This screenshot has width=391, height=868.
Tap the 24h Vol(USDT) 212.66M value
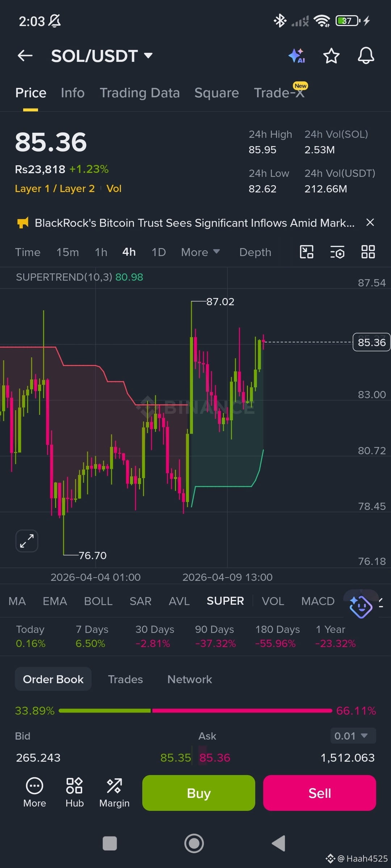(325, 189)
